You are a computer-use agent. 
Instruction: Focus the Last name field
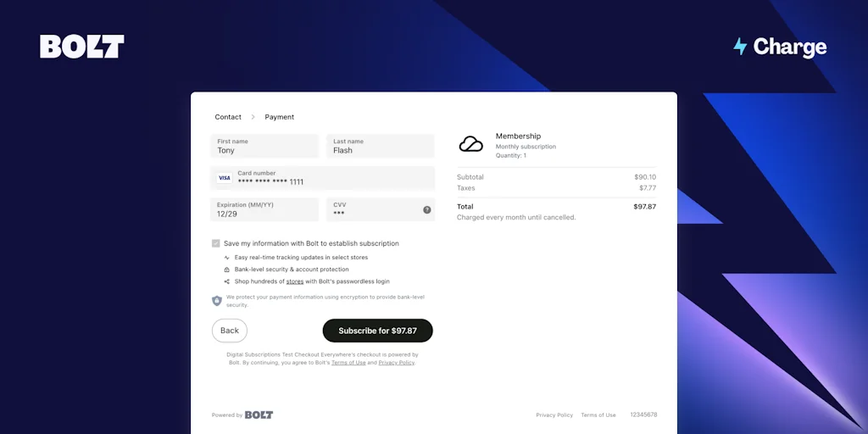(381, 146)
